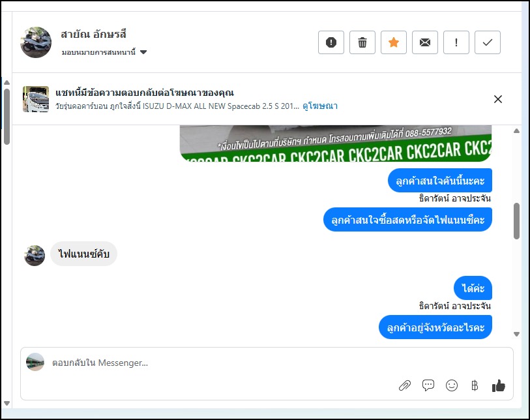Send a thumbs-up like
This screenshot has height=420, width=530.
click(499, 385)
